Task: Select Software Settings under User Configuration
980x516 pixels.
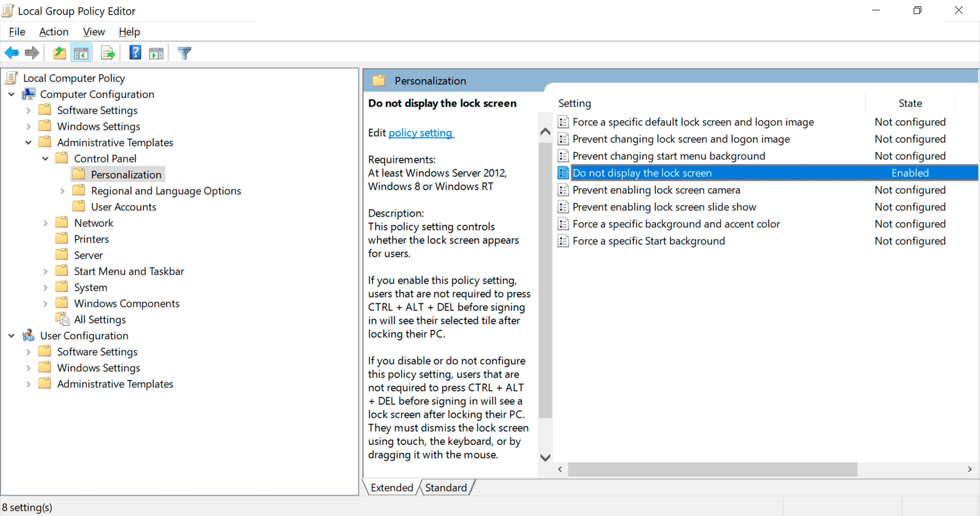Action: coord(97,352)
